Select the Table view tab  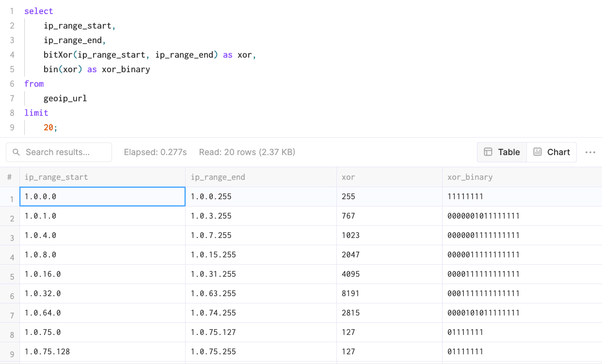click(502, 152)
